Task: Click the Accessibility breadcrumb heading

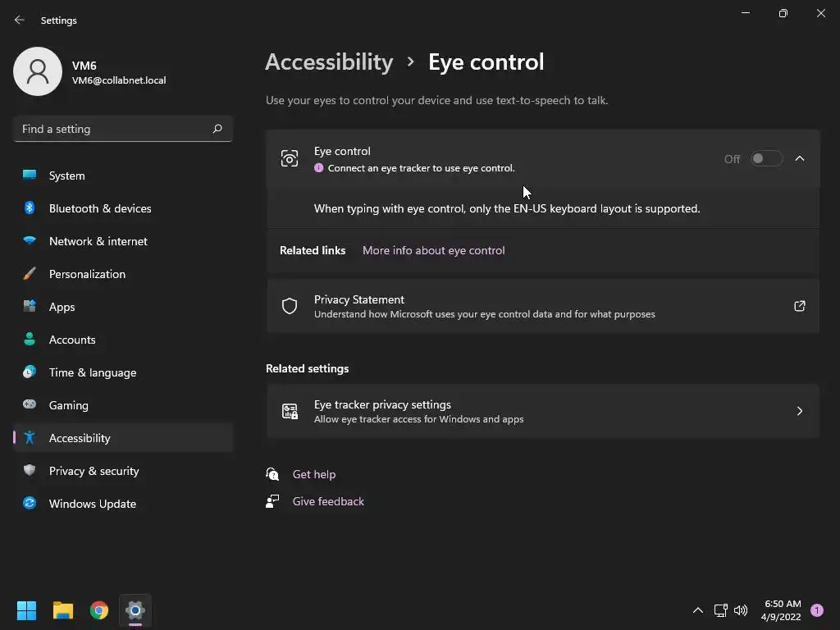Action: [x=329, y=62]
